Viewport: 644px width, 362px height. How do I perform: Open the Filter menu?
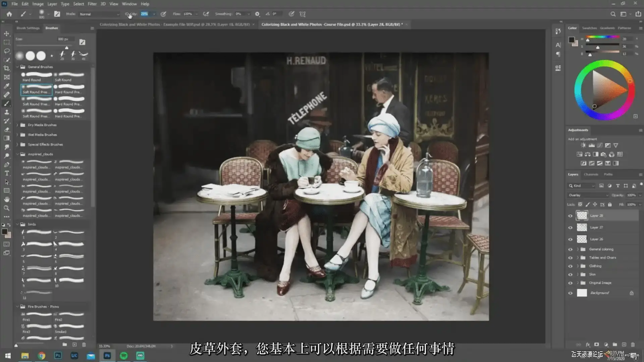tap(92, 4)
